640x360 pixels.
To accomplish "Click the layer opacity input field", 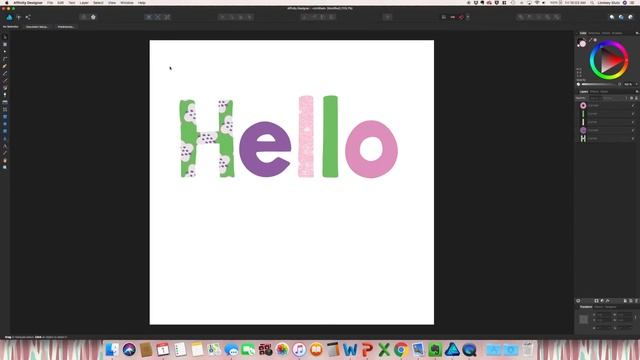I will click(x=595, y=98).
